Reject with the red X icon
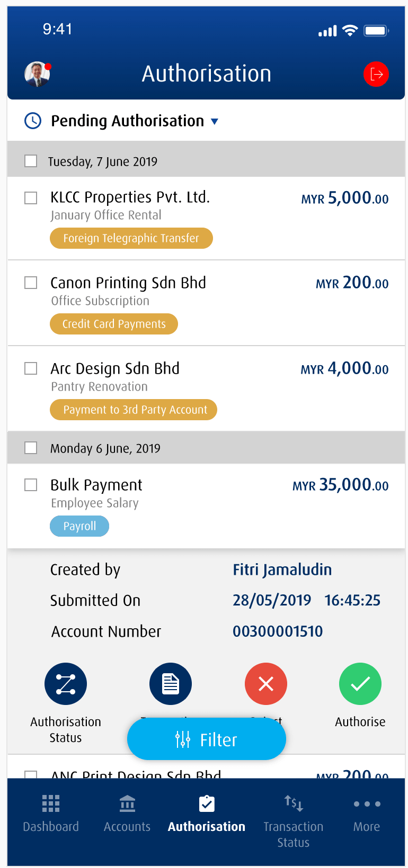Screen dimensions: 408x868 pyautogui.click(x=266, y=684)
